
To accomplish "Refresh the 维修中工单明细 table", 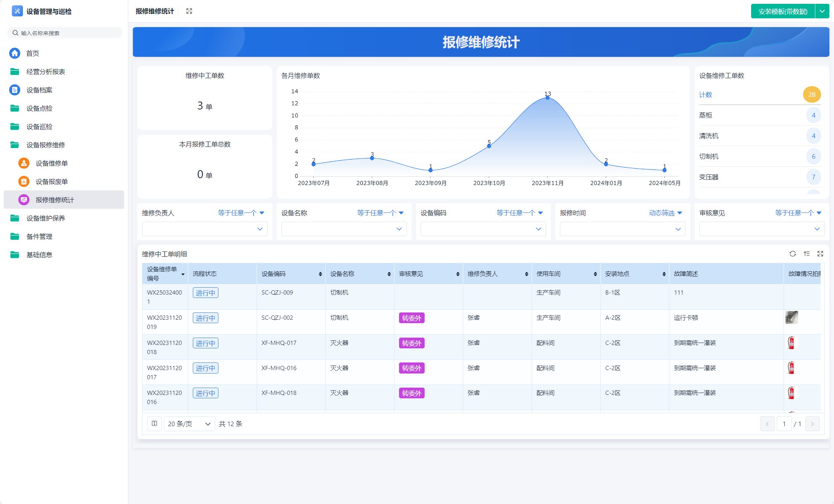I will click(x=792, y=254).
